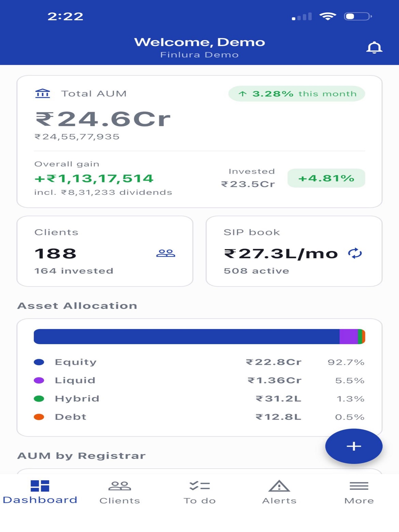Tap the SIP book refresh icon

click(x=355, y=253)
